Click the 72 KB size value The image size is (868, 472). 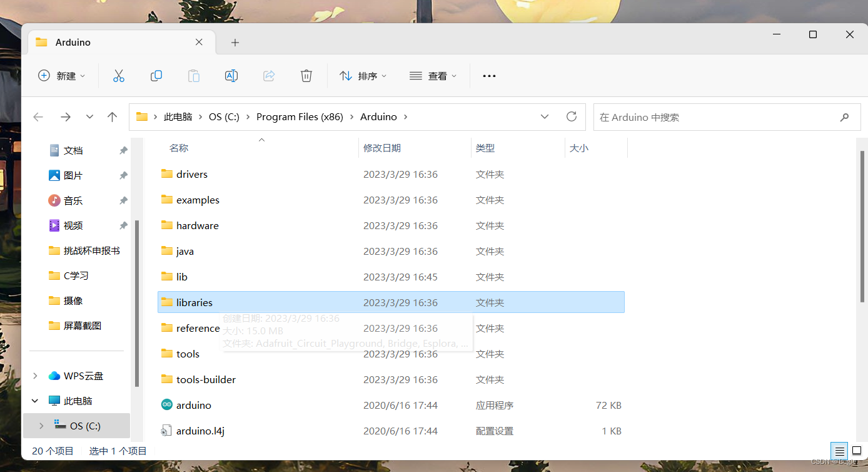pyautogui.click(x=608, y=405)
